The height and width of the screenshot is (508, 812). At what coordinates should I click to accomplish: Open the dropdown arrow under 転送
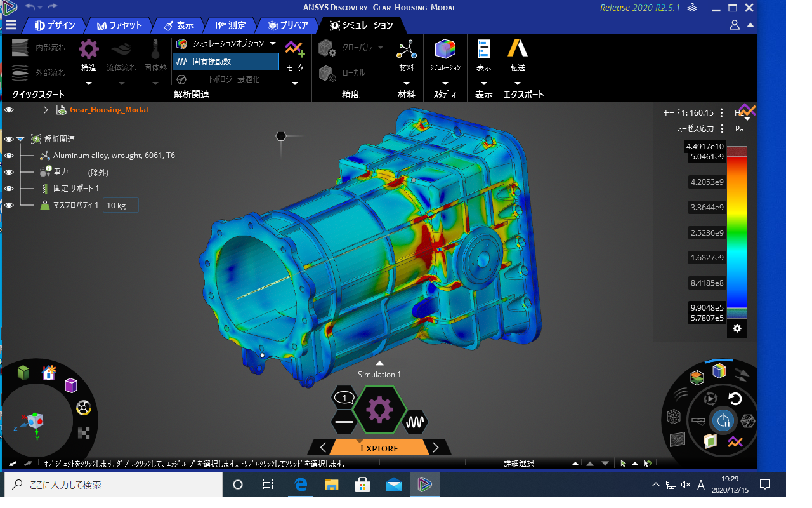518,83
